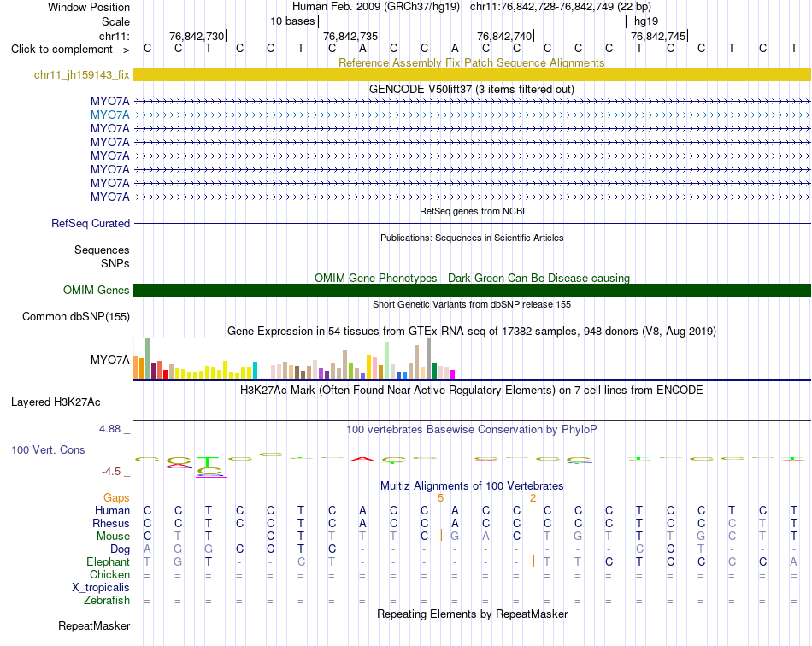
Task: Click the SNPs track label
Action: pos(115,263)
